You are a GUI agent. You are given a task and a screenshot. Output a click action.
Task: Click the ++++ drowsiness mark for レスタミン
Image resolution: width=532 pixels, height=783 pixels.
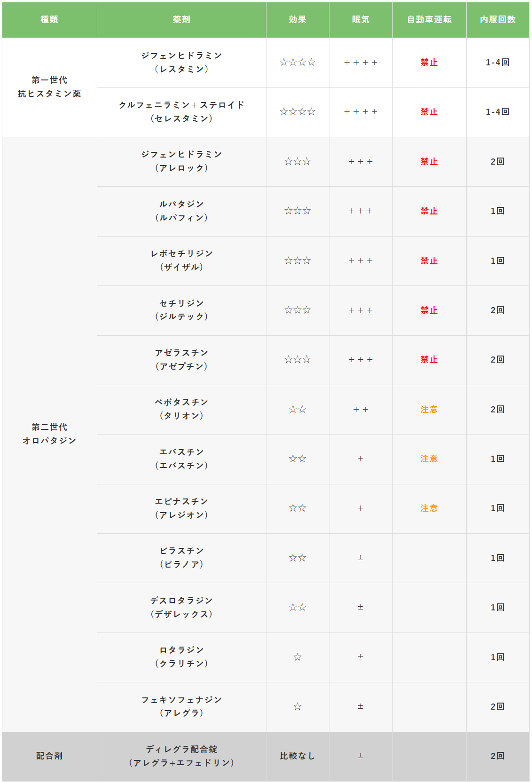(x=361, y=62)
